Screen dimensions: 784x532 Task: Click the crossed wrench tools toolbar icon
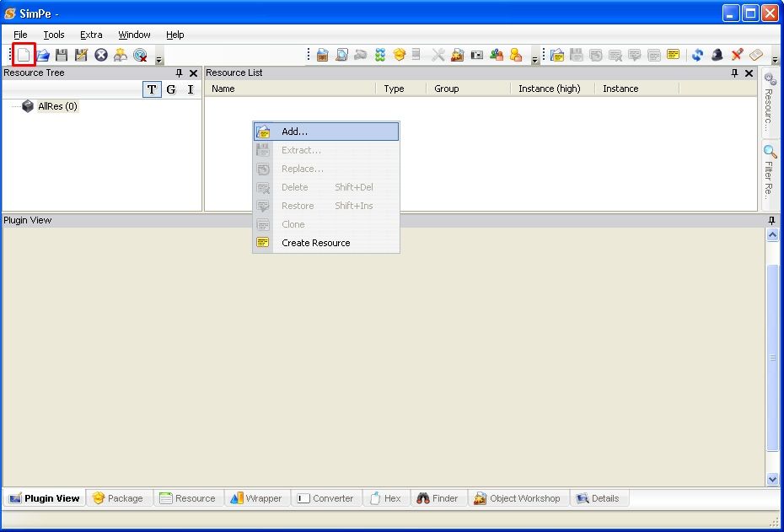tap(438, 55)
